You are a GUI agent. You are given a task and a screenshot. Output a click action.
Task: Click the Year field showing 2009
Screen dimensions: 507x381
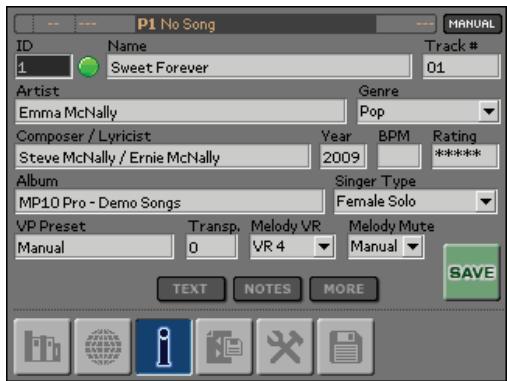343,157
